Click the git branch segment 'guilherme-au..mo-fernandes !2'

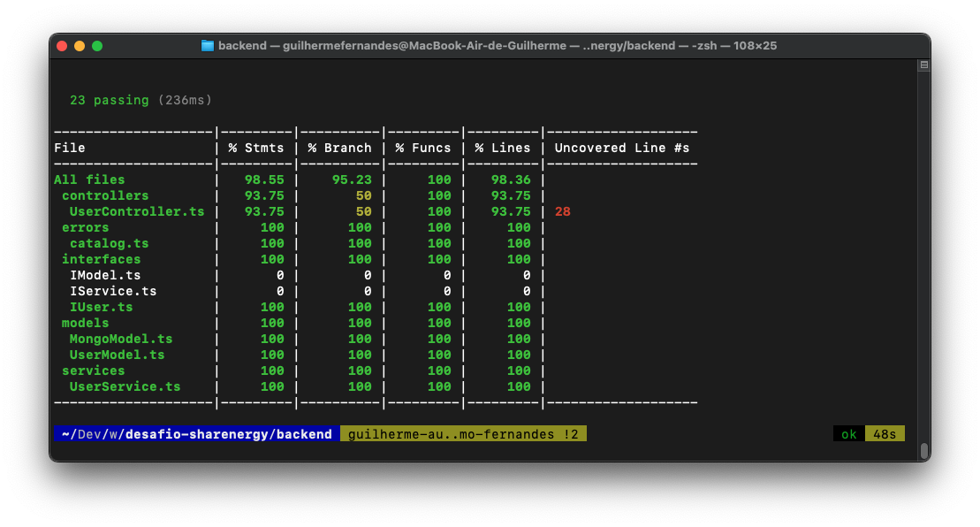[x=463, y=434]
